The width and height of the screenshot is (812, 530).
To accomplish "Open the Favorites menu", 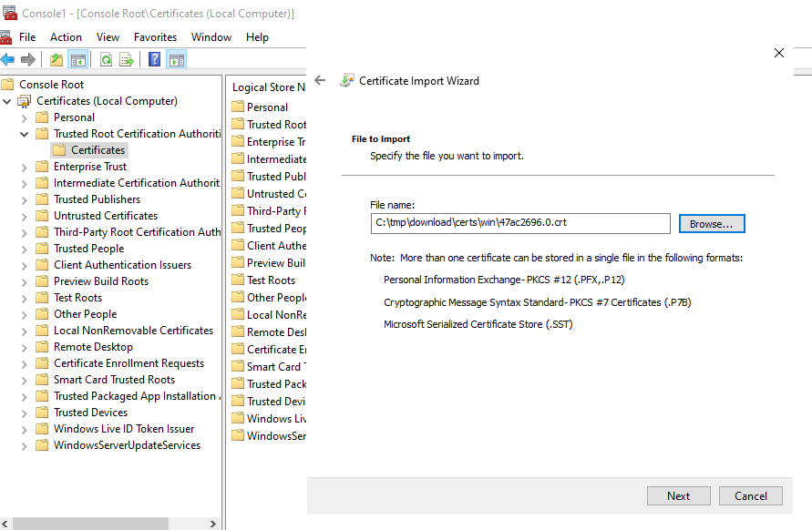I will tap(155, 37).
